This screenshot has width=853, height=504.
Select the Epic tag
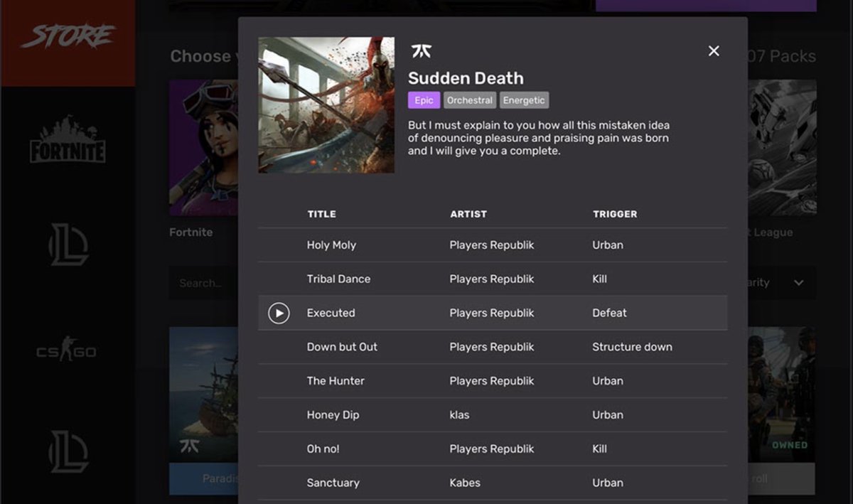424,100
